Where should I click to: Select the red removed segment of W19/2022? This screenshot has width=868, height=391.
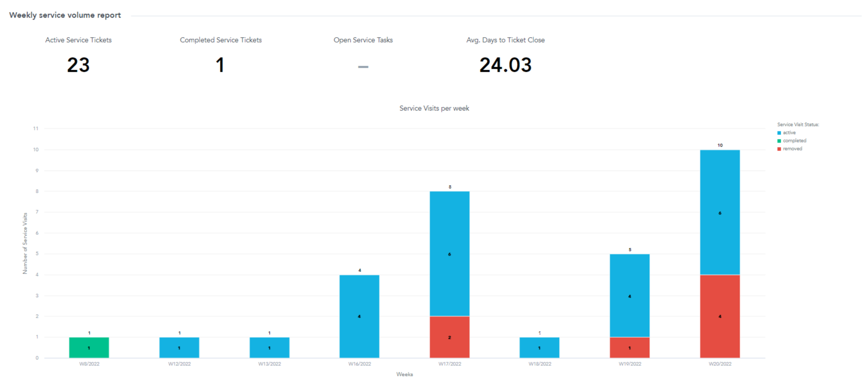[630, 348]
